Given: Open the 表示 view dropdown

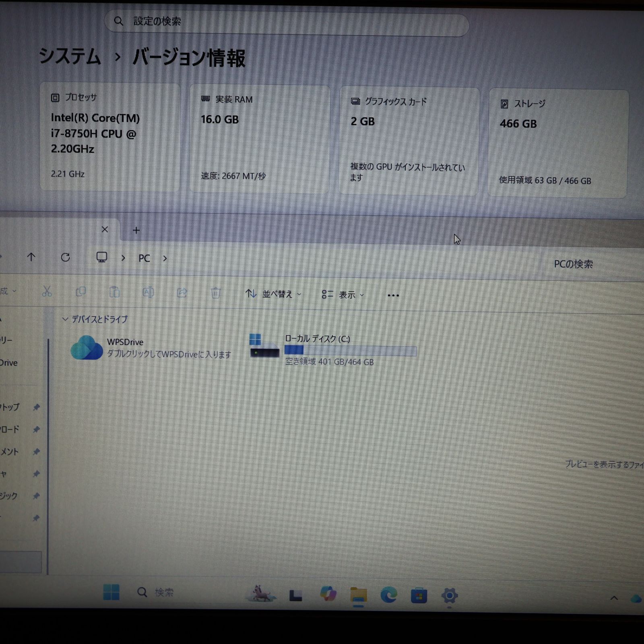Looking at the screenshot, I should [343, 295].
